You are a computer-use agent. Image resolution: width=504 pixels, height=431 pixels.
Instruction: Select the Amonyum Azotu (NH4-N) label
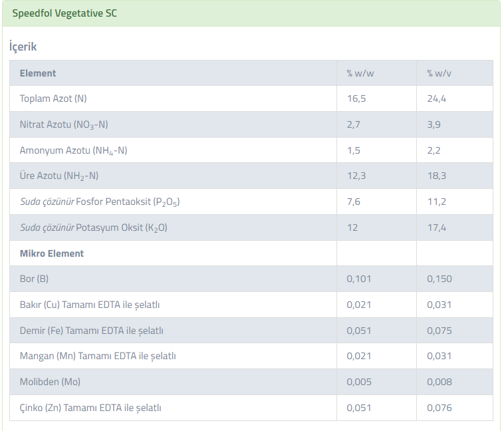point(74,150)
